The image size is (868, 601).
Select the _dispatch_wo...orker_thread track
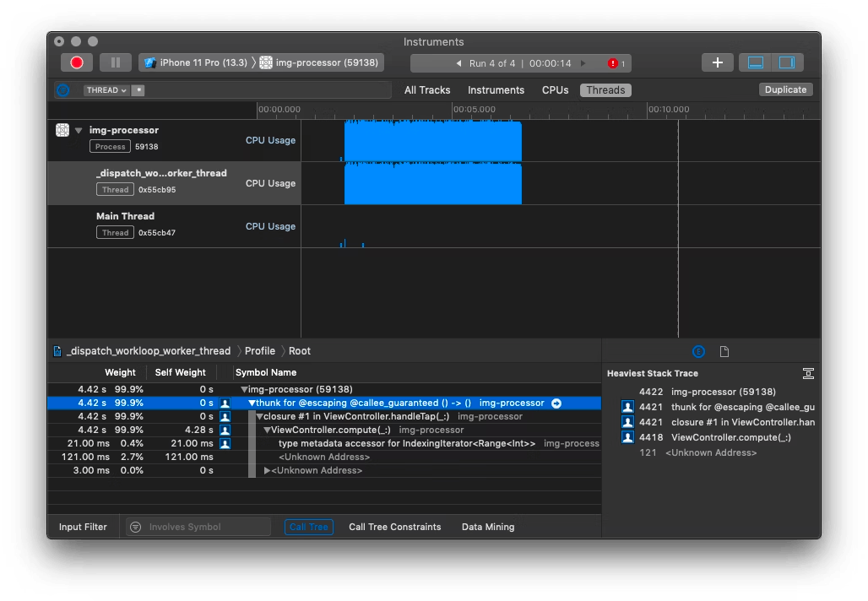tap(175, 183)
